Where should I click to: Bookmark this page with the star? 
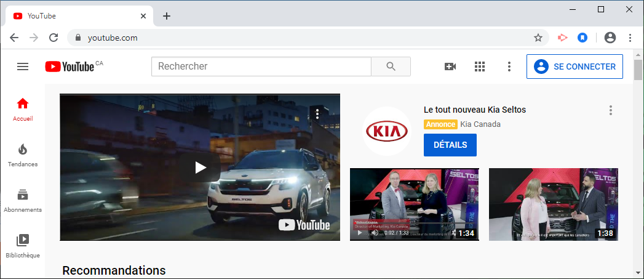coord(538,38)
